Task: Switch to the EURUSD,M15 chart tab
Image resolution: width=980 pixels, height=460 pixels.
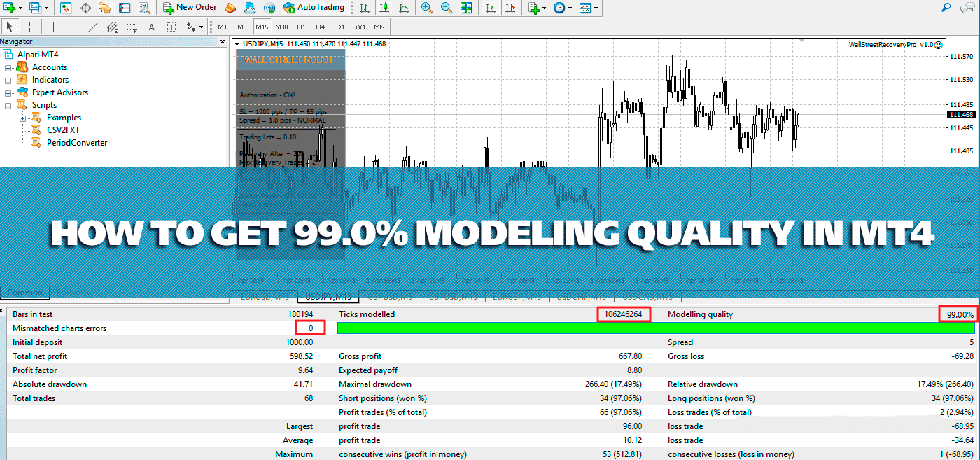Action: point(265,295)
